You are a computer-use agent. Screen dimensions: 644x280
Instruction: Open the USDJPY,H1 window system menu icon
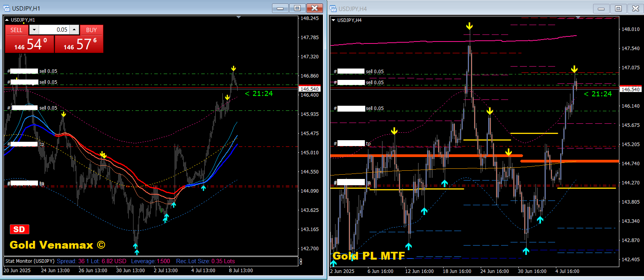[x=7, y=8]
